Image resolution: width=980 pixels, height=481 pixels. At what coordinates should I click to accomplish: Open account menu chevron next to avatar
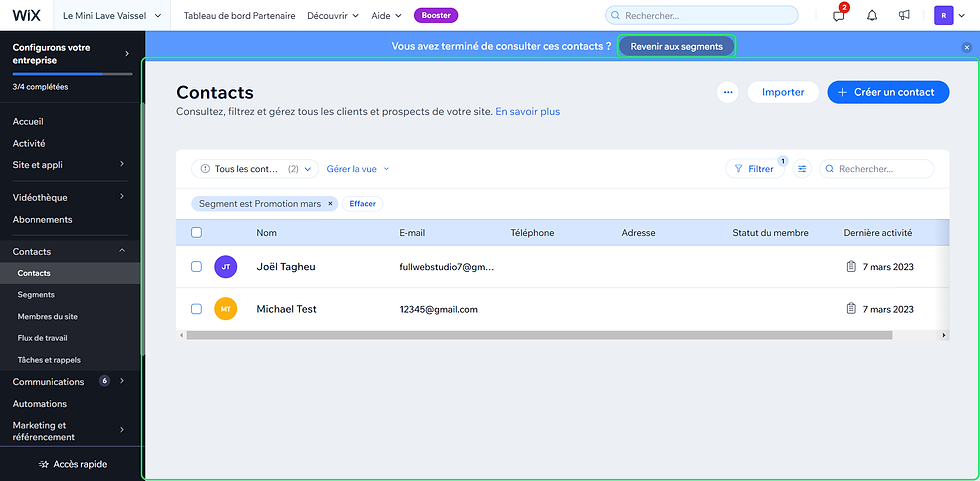point(961,16)
